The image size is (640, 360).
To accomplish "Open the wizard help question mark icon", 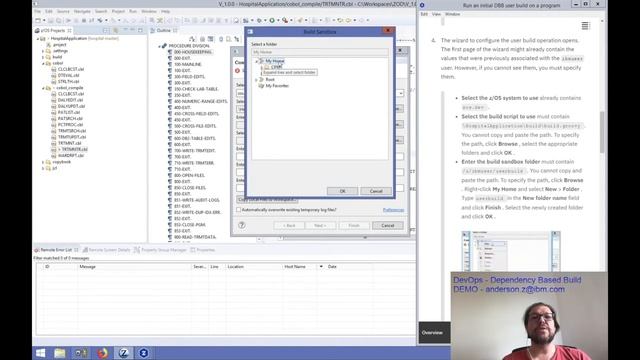I will [242, 225].
